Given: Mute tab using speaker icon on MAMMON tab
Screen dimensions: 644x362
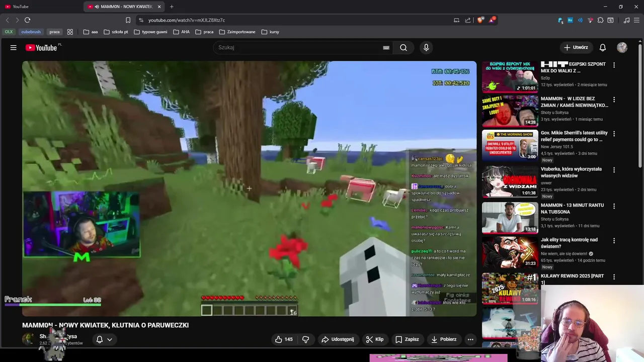Looking at the screenshot, I should (97, 7).
